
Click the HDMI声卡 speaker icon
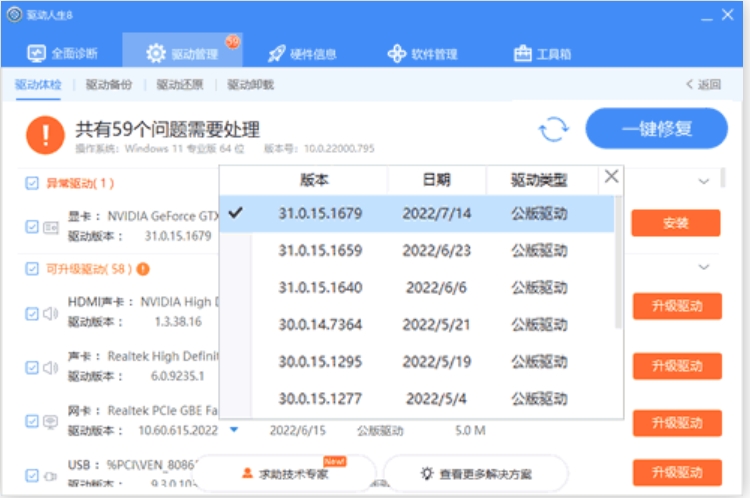(x=51, y=314)
